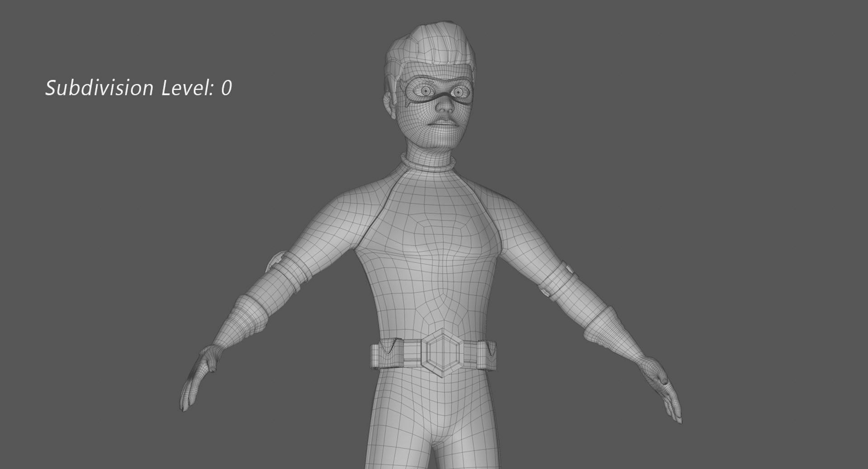Click the "Subdivision Level: 0" label

coord(138,88)
